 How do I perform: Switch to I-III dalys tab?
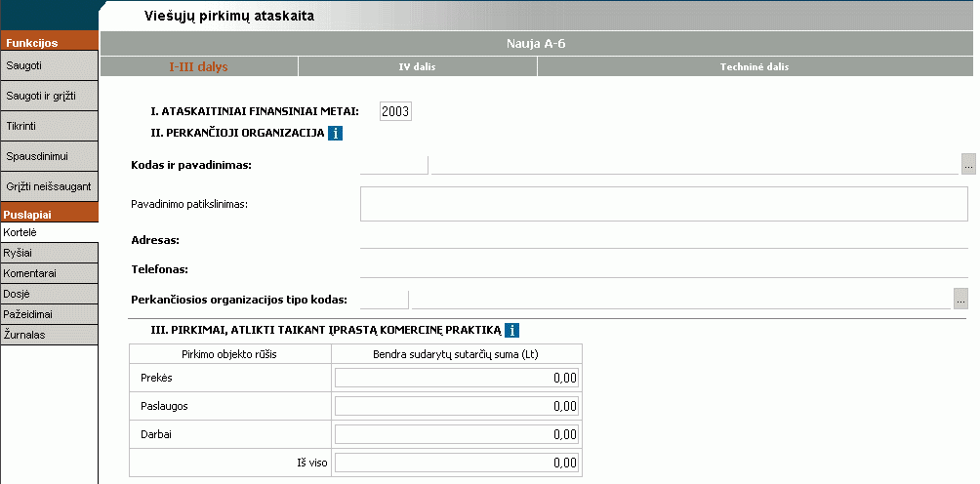(199, 66)
